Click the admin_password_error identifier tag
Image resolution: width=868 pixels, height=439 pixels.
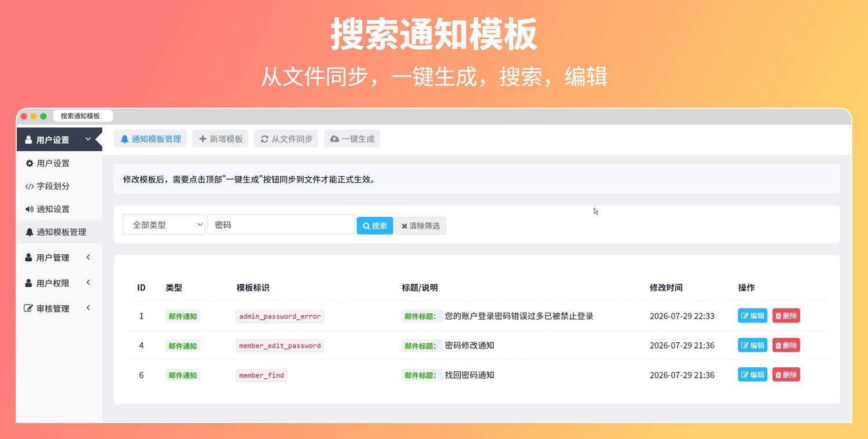click(x=280, y=316)
